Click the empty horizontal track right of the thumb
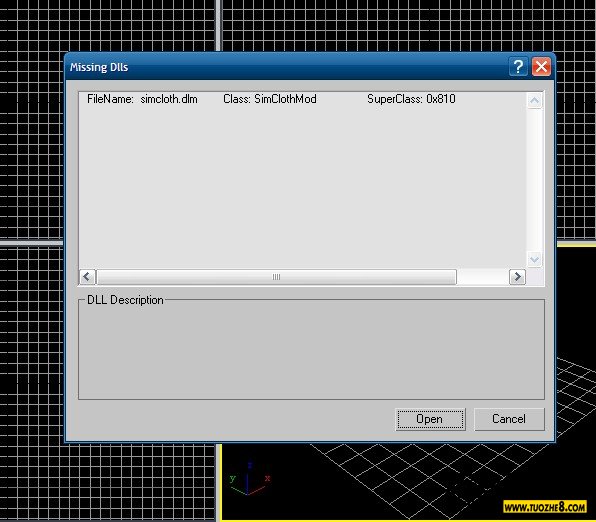Viewport: 596px width, 522px height. point(483,277)
